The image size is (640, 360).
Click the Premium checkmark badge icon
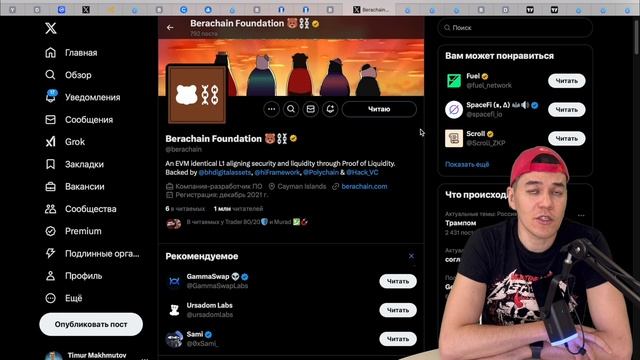(x=50, y=231)
